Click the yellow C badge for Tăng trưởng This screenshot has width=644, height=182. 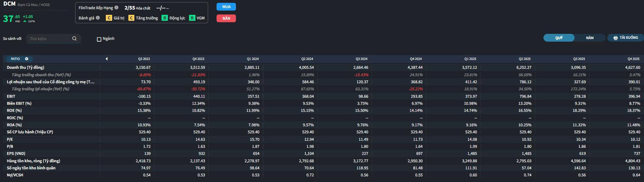(x=131, y=18)
